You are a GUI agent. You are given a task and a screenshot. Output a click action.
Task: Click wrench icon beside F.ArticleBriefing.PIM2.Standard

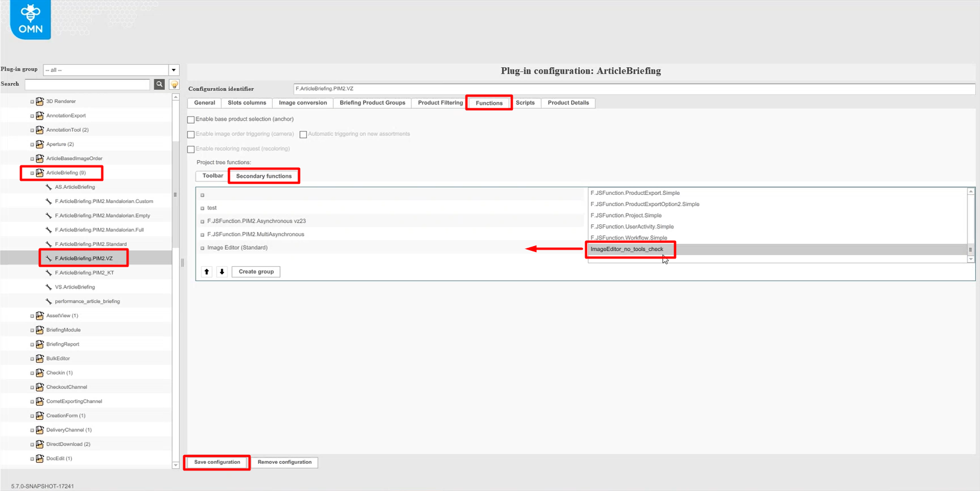[49, 244]
